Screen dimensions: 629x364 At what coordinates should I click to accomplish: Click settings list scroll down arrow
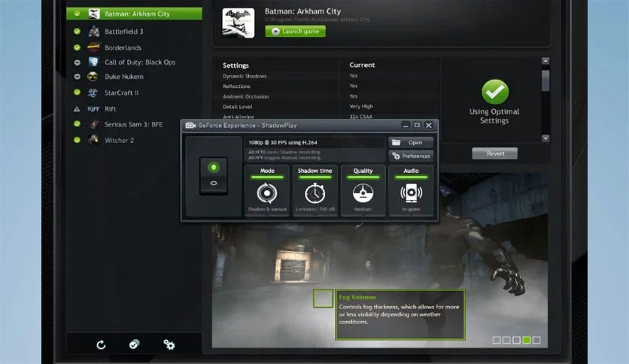coord(545,138)
